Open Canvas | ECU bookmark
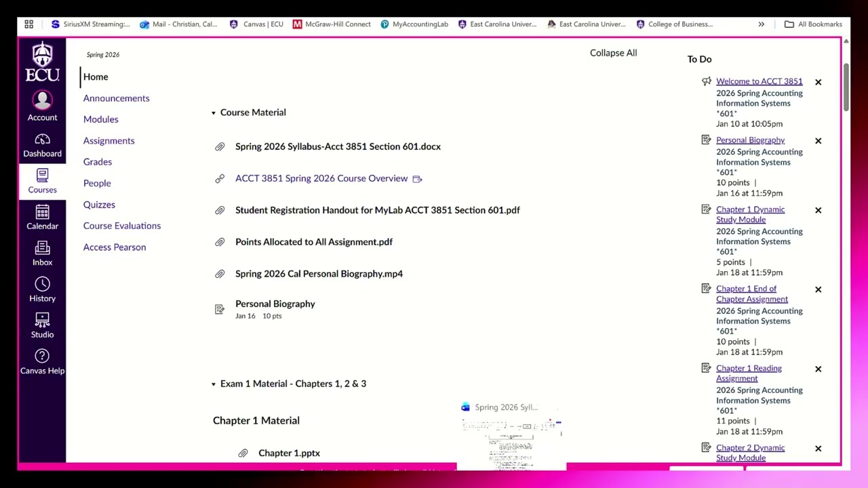This screenshot has width=868, height=488. click(x=256, y=24)
